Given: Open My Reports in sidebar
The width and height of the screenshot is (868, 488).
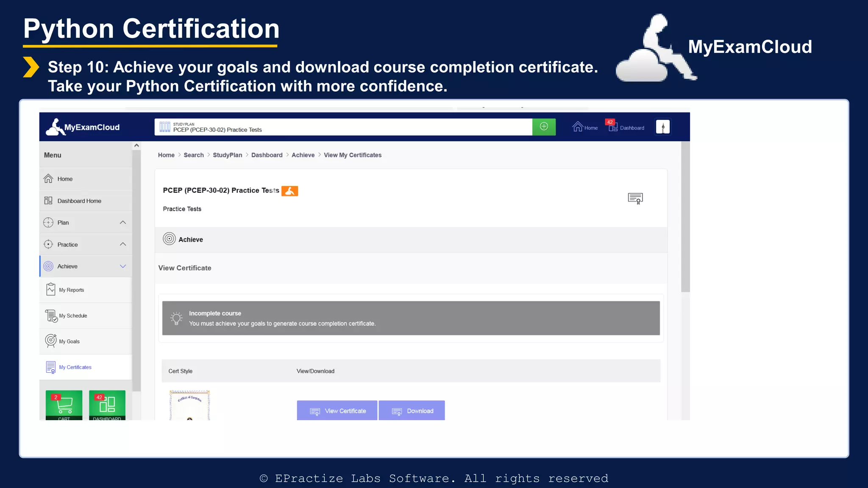Looking at the screenshot, I should point(71,290).
